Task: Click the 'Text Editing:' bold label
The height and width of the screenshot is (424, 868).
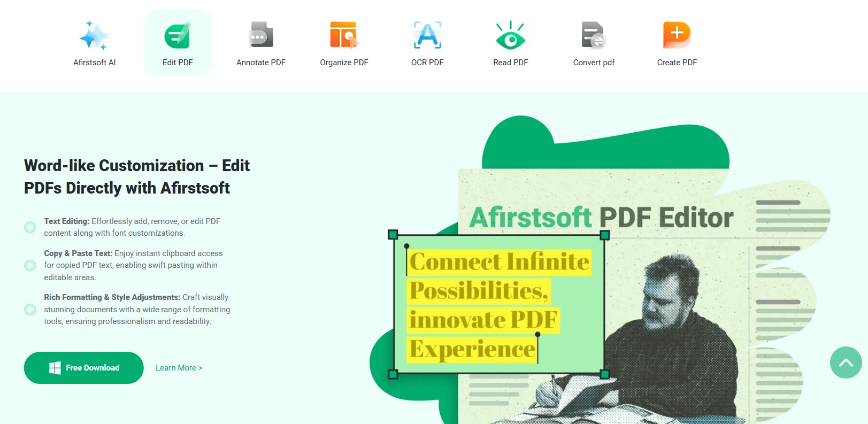Action: [66, 221]
